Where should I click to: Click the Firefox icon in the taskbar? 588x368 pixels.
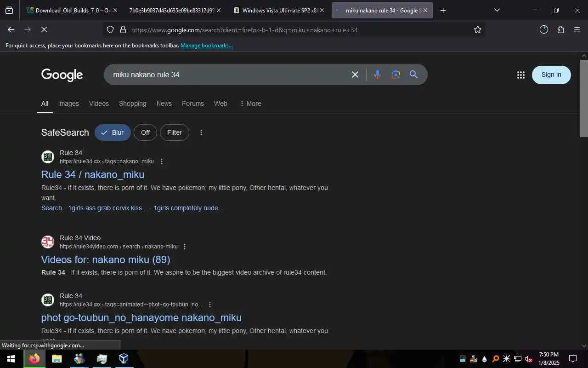point(34,359)
